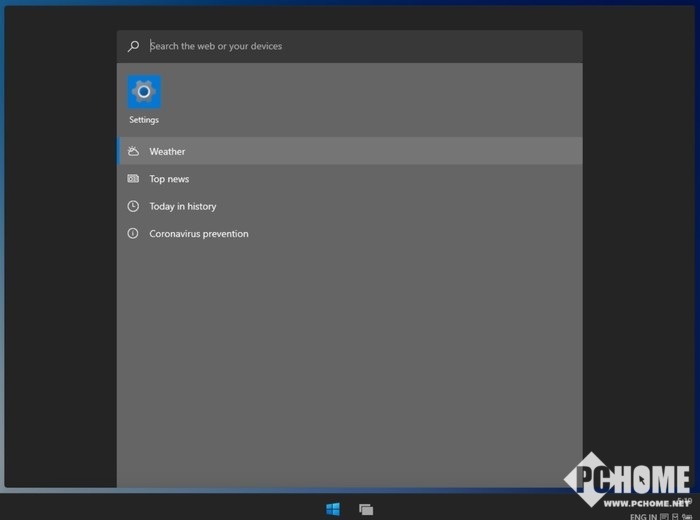Open Task View from the taskbar

366,509
